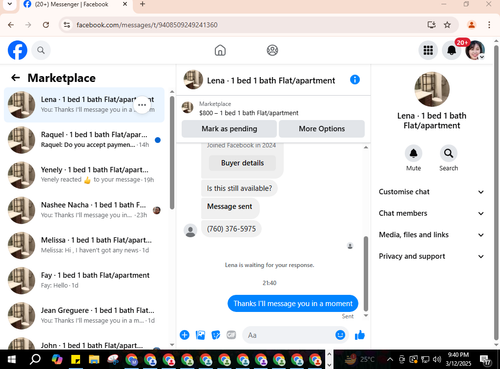Click More Options button

pyautogui.click(x=322, y=129)
